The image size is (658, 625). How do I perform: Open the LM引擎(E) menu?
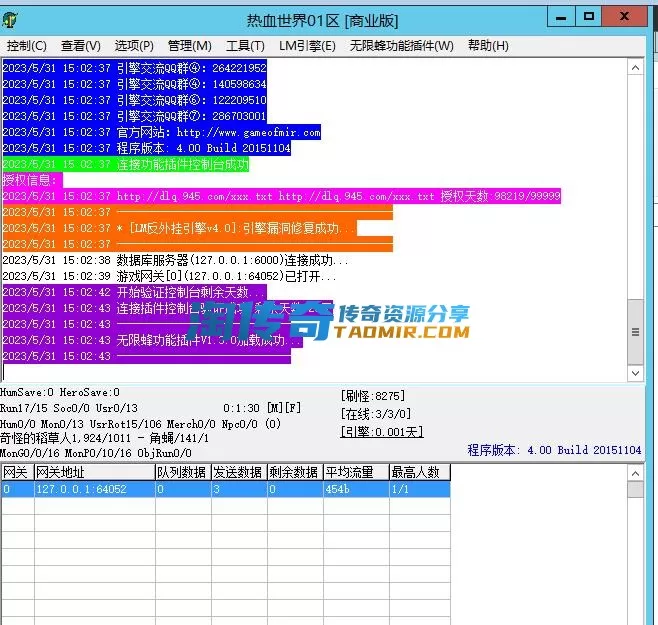point(307,45)
